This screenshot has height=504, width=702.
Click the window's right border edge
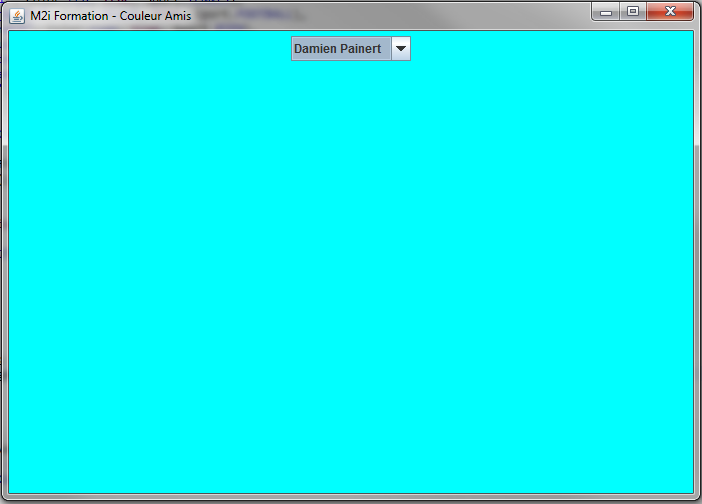(698, 260)
